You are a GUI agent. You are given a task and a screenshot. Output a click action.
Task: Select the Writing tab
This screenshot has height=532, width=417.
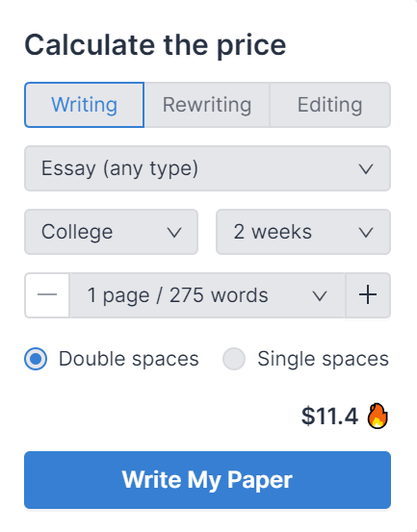click(84, 105)
